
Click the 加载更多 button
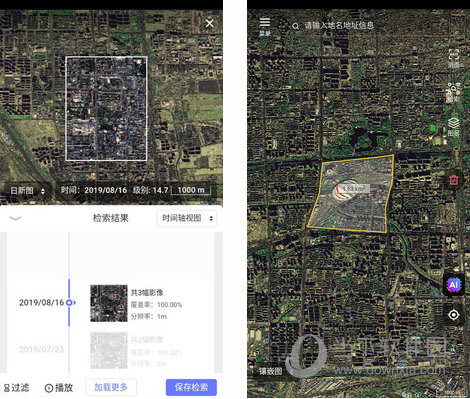click(x=111, y=387)
